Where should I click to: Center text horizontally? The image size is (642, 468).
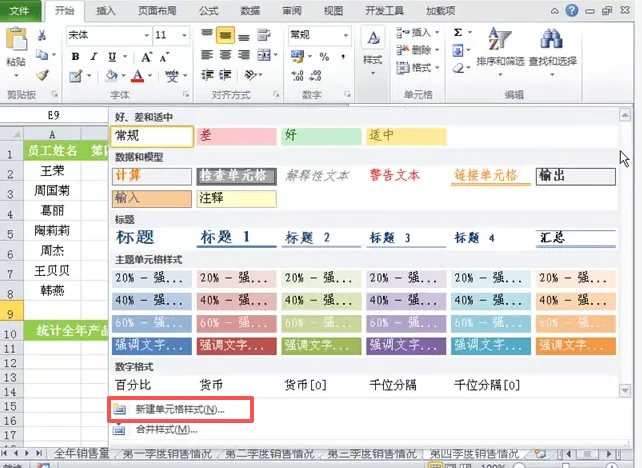(x=226, y=55)
